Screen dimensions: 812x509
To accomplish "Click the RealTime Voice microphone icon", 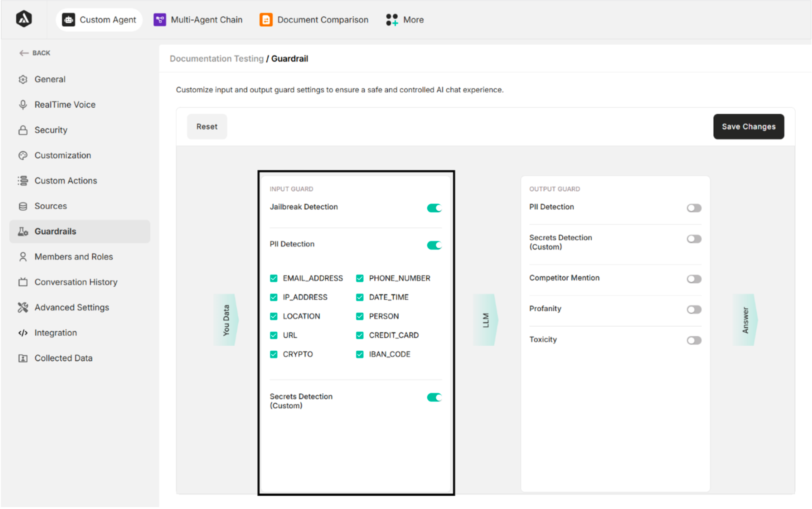I will [x=23, y=105].
